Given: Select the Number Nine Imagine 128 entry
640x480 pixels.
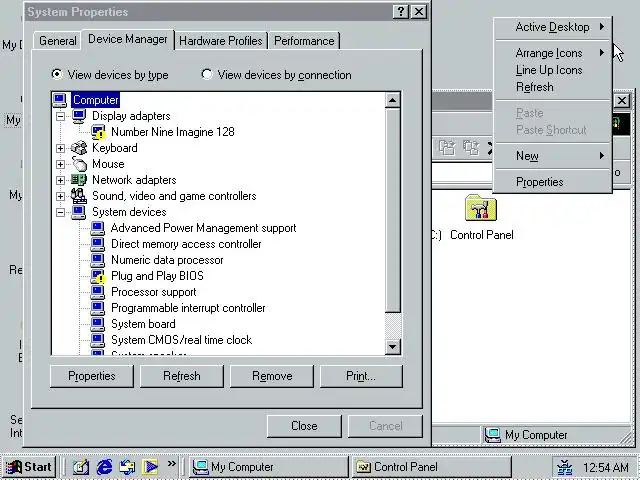Looking at the screenshot, I should point(173,132).
